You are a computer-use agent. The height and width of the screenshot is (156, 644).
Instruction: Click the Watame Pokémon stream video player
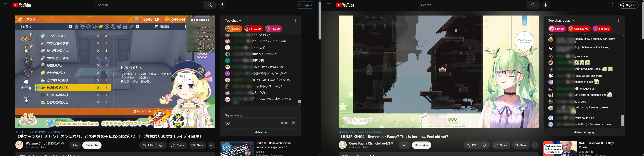click(x=115, y=72)
